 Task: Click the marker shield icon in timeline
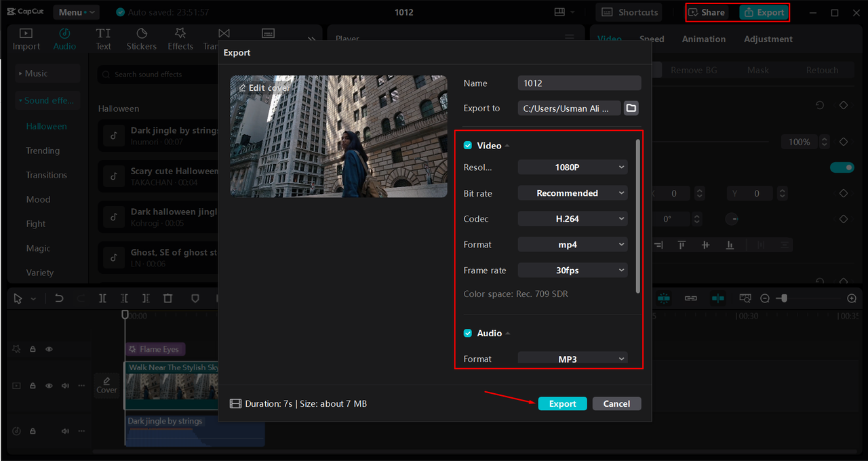pyautogui.click(x=195, y=298)
